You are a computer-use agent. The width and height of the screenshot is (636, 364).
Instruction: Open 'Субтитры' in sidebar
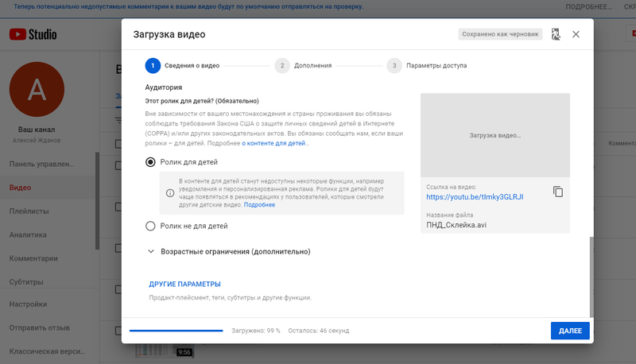point(26,281)
